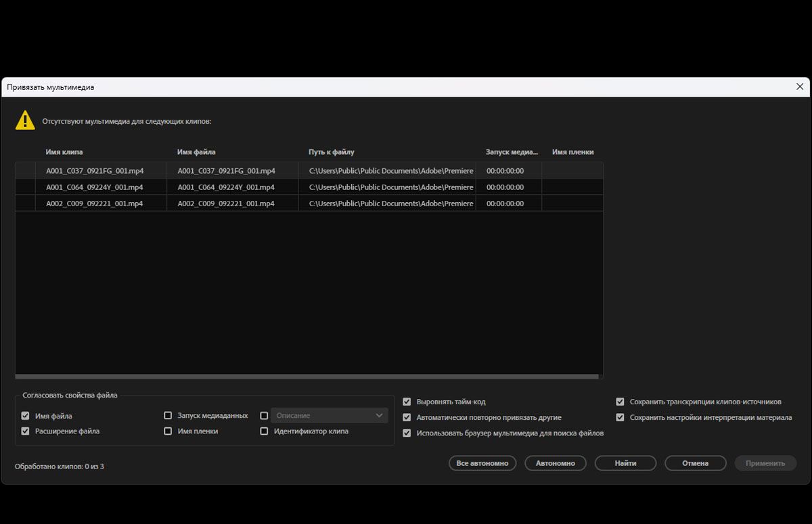The width and height of the screenshot is (812, 524).
Task: Toggle Автоматически повторно привязать другие checkbox
Action: click(x=407, y=417)
